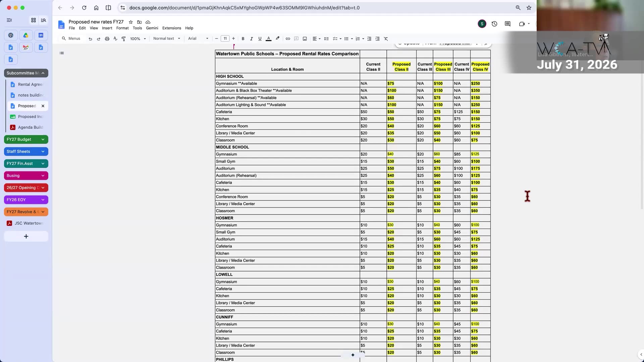Toggle the bulleted list
This screenshot has height=362, width=644.
[x=346, y=39]
